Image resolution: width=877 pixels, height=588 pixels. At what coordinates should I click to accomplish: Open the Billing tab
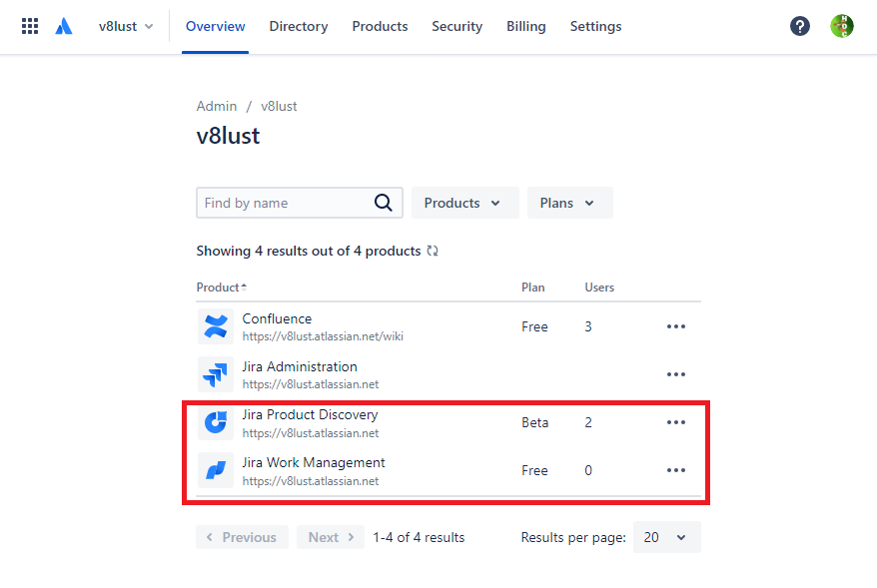tap(526, 26)
